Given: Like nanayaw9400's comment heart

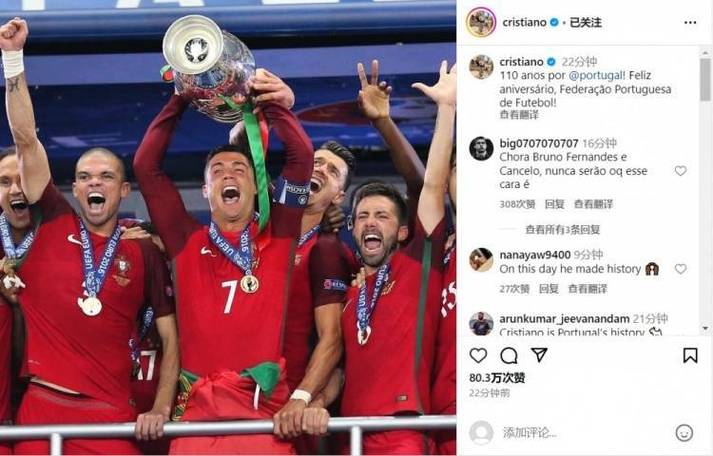Looking at the screenshot, I should pos(680,269).
